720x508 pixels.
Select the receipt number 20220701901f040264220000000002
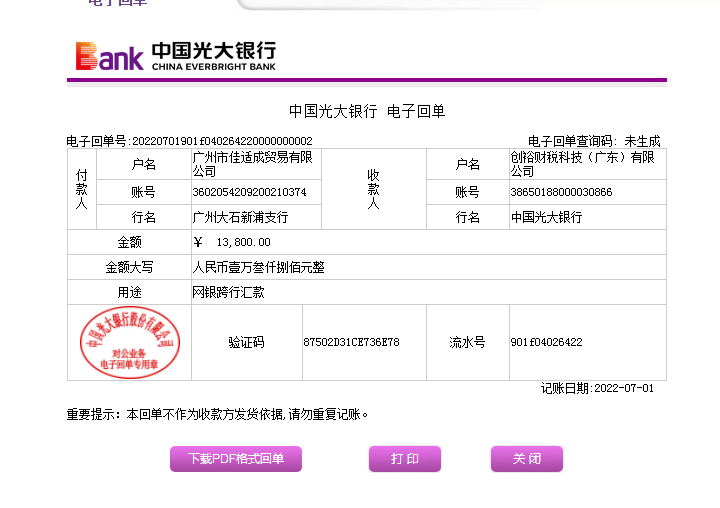222,141
